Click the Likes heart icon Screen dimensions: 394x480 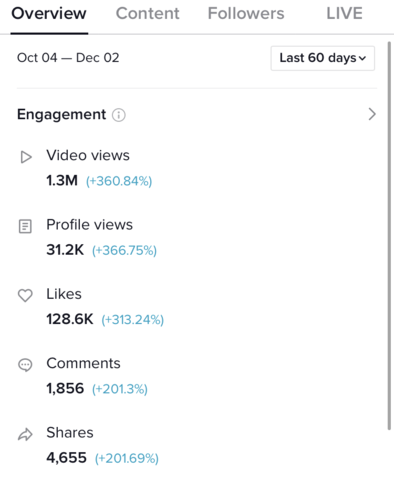pyautogui.click(x=25, y=295)
